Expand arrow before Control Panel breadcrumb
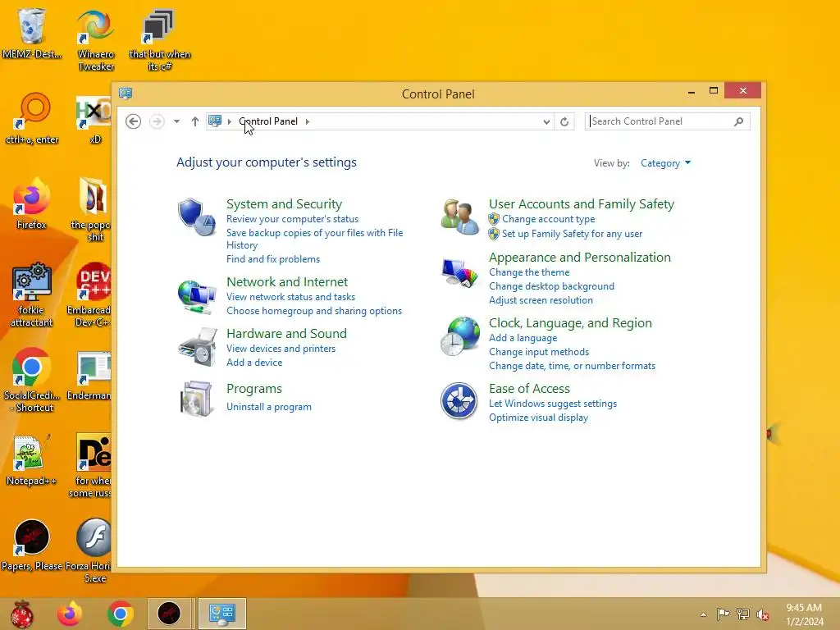 pos(230,121)
